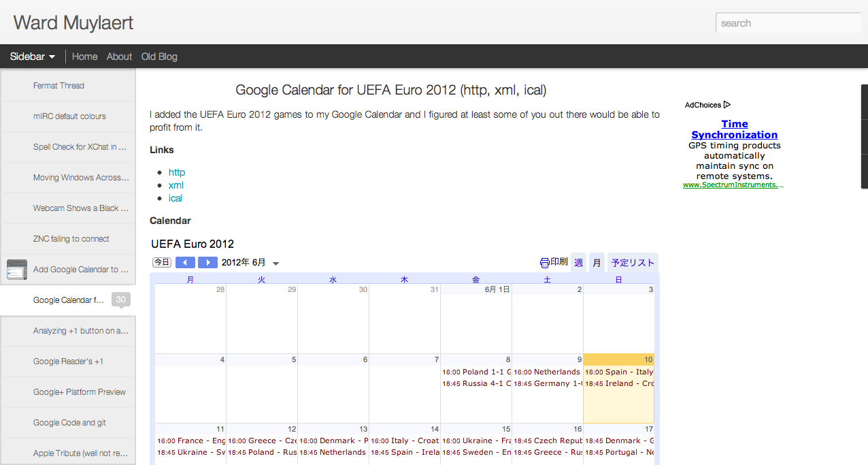Click the printer icon in calendar
The width and height of the screenshot is (868, 465).
(544, 263)
